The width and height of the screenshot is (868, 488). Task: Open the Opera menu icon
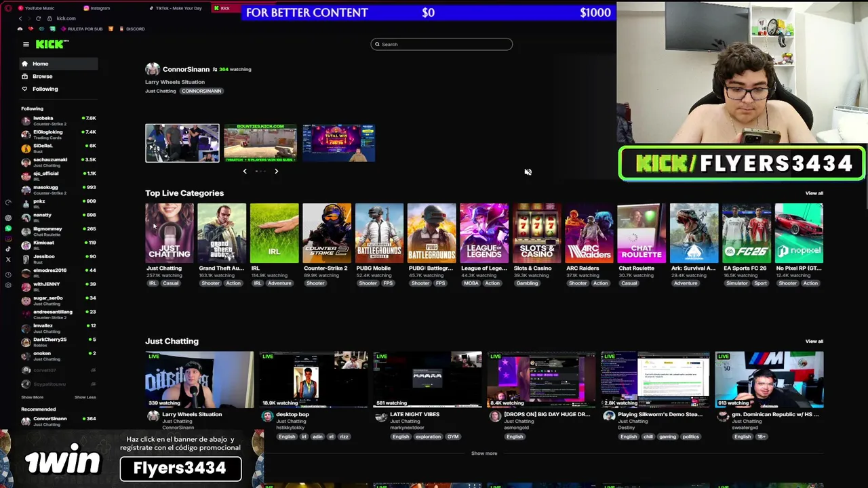(7, 8)
